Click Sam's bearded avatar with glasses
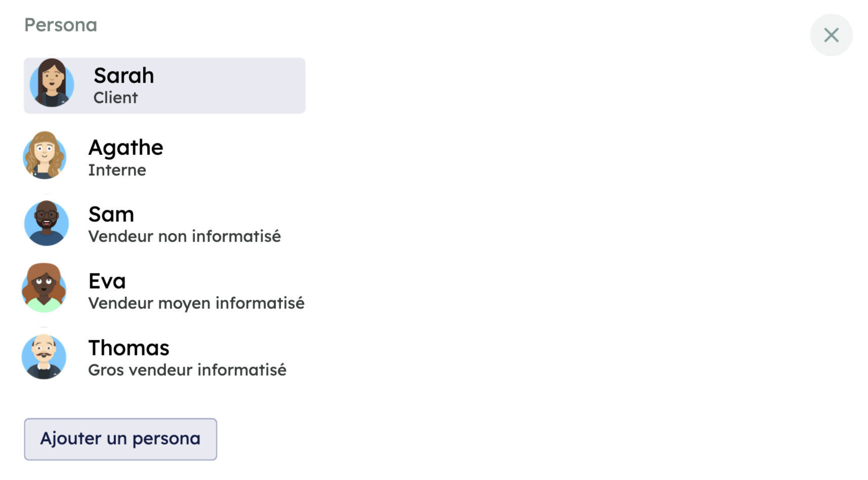The width and height of the screenshot is (868, 480). click(x=46, y=223)
